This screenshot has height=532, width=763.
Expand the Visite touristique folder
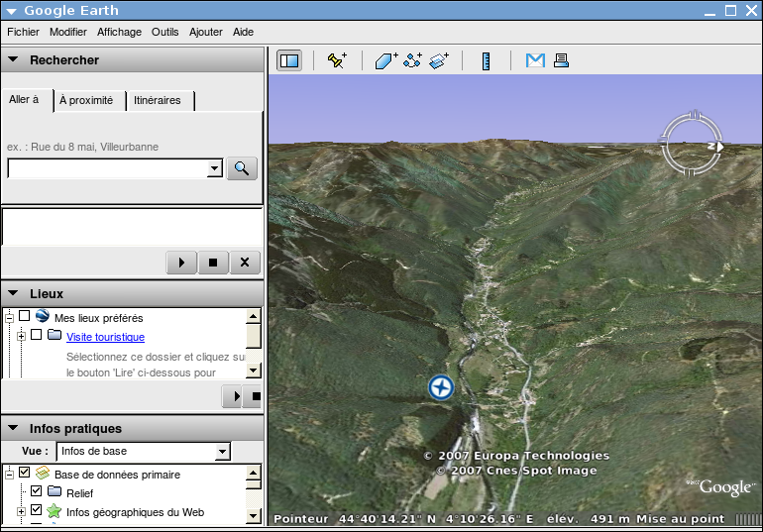(21, 337)
